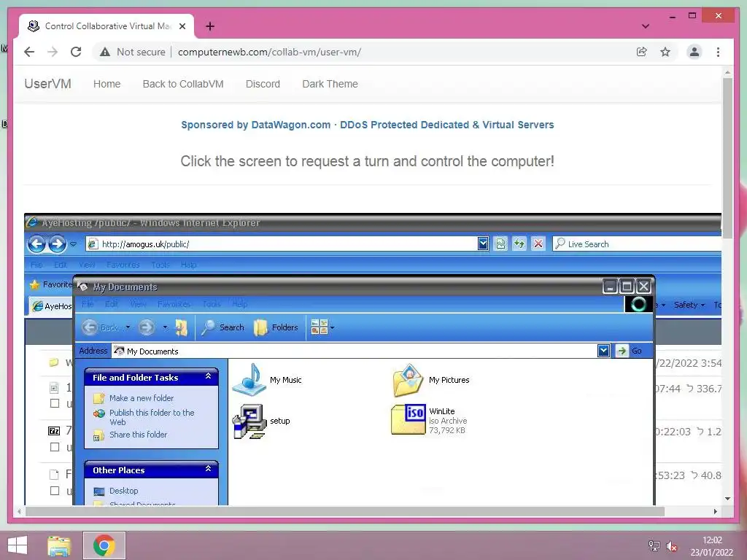Bookmark this page with the star icon
Screen dimensions: 747x560
[x=665, y=52]
